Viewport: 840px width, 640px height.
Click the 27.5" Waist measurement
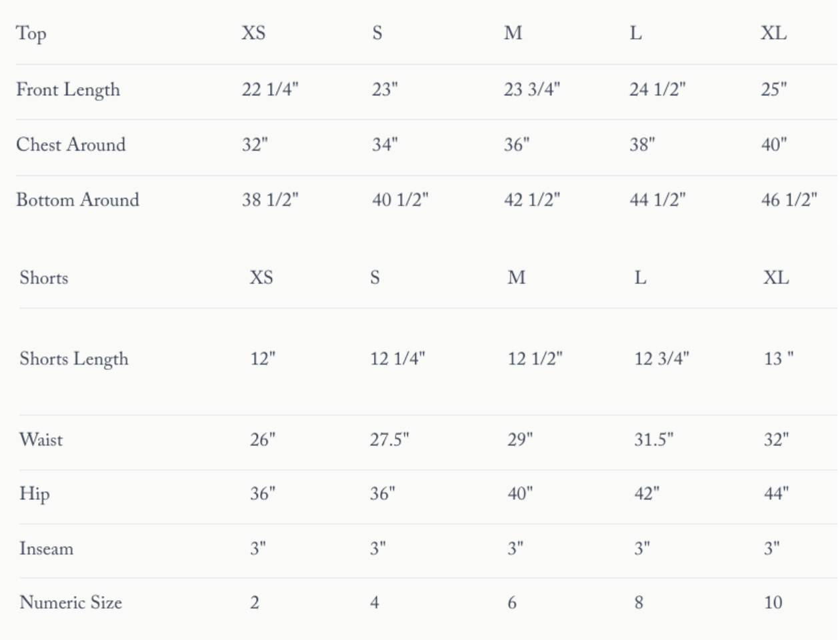pos(389,439)
